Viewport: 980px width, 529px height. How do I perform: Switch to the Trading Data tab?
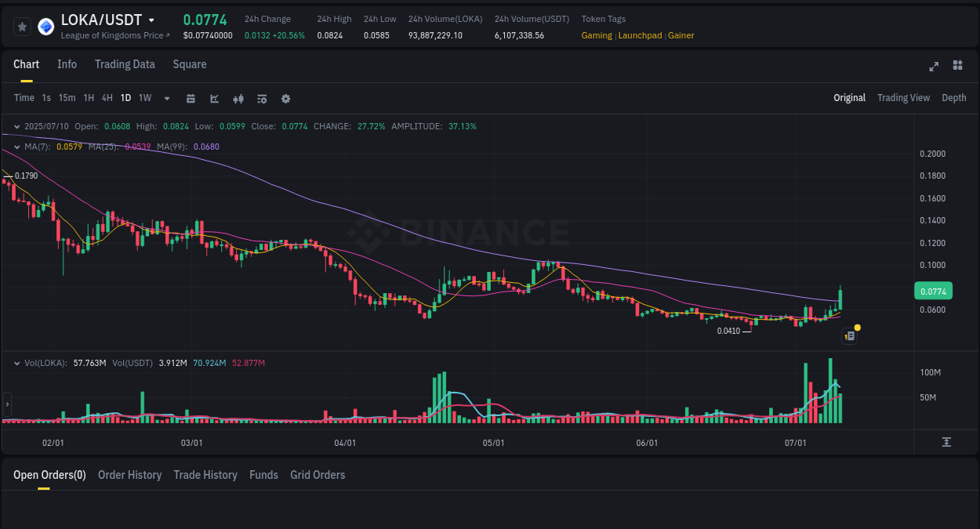click(x=125, y=64)
